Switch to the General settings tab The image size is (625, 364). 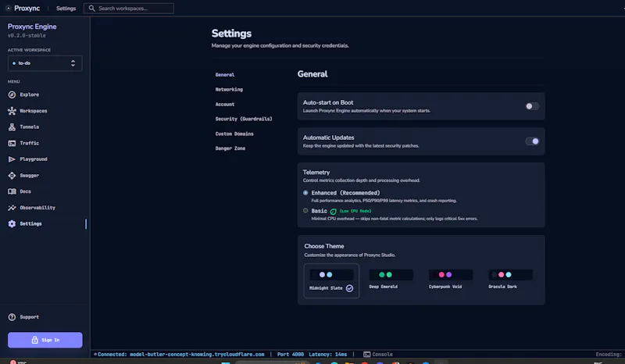[225, 74]
